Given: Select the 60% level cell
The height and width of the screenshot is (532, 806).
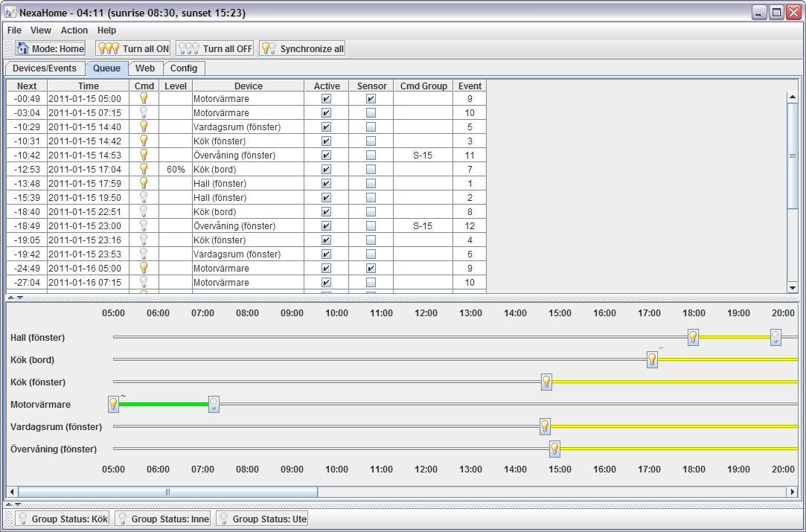Looking at the screenshot, I should click(x=176, y=169).
